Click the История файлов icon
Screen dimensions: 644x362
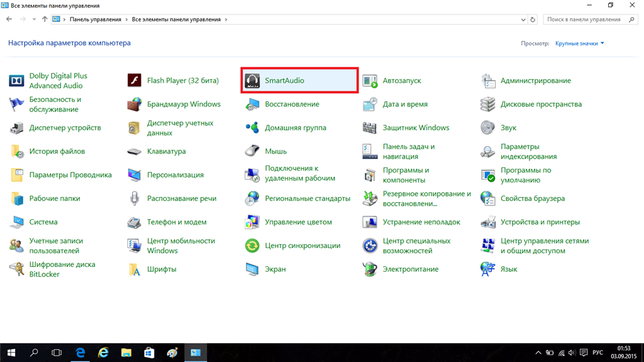[16, 151]
